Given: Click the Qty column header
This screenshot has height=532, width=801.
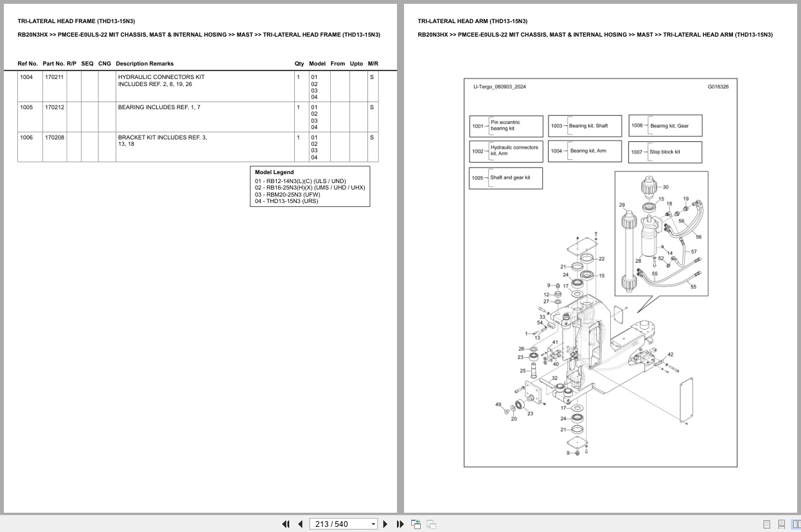Looking at the screenshot, I should pyautogui.click(x=299, y=64).
